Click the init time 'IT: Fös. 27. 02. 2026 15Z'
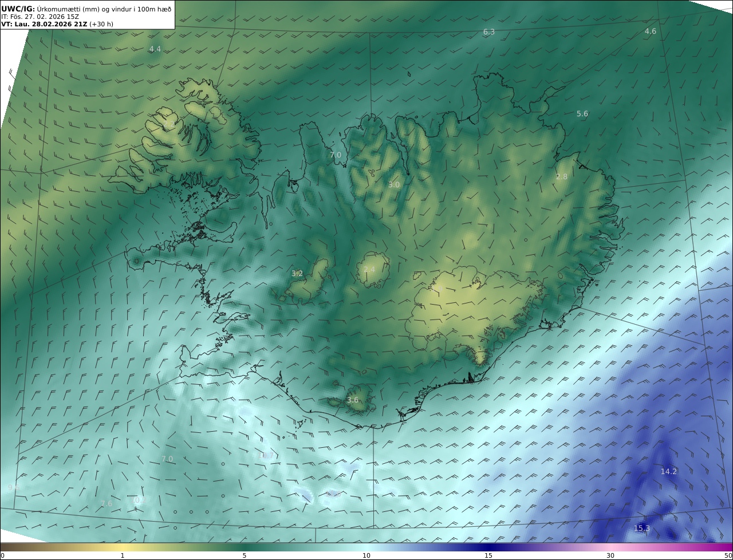This screenshot has width=733, height=560. [40, 17]
